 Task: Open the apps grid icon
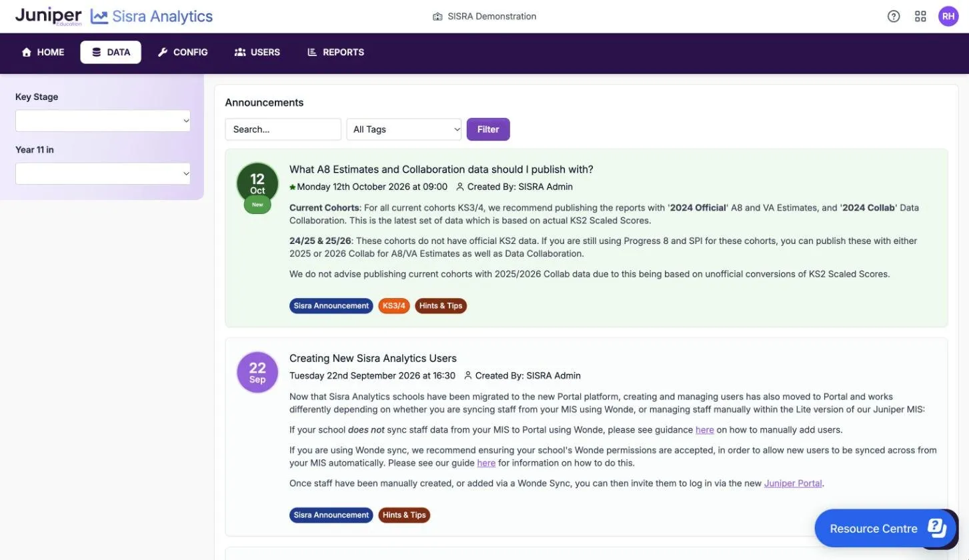[920, 17]
